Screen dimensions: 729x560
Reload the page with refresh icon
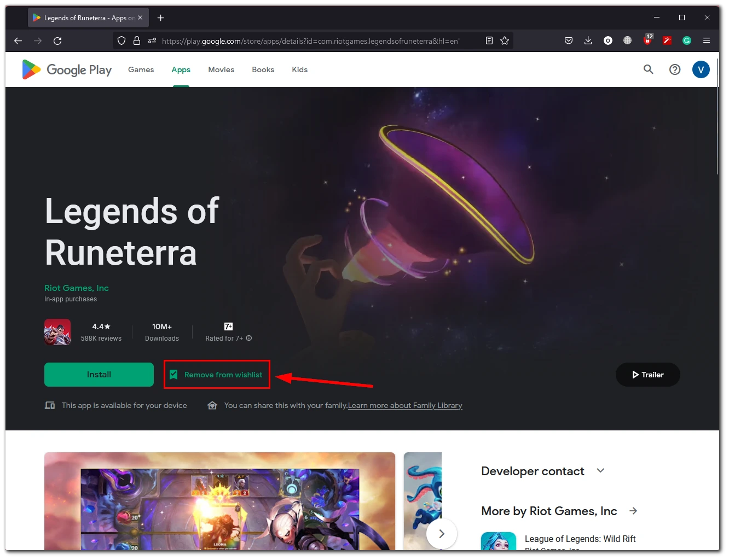(57, 40)
